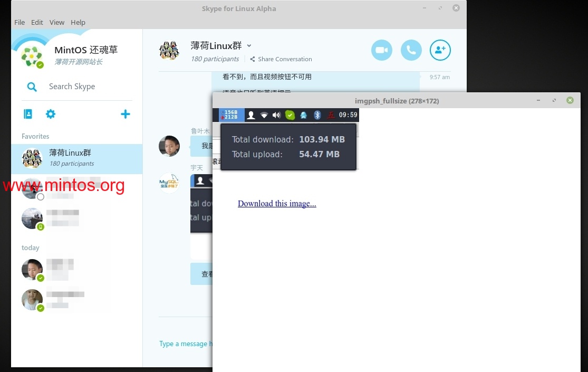The height and width of the screenshot is (372, 588).
Task: Click the Wi-Fi icon in tray image
Action: point(264,115)
